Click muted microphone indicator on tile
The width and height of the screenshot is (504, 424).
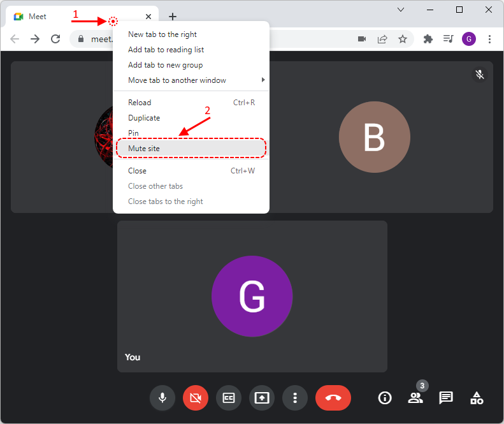pyautogui.click(x=480, y=75)
